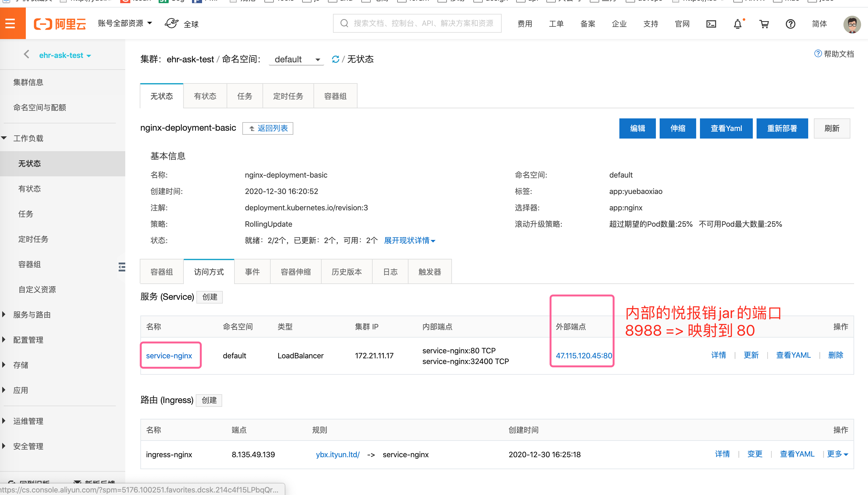Click the user avatar
868x495 pixels.
[x=851, y=25]
